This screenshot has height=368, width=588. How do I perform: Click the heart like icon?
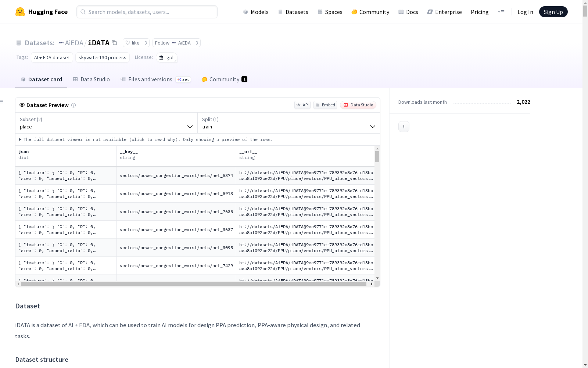coord(128,43)
